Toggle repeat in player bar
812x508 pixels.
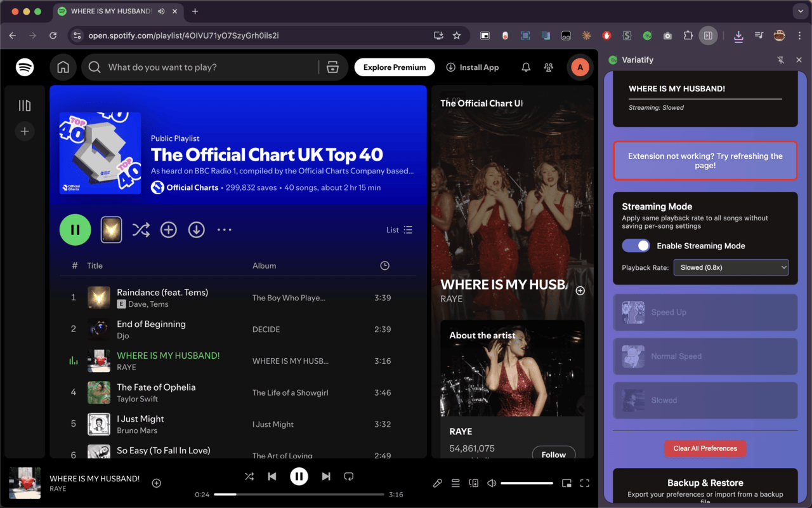[348, 476]
